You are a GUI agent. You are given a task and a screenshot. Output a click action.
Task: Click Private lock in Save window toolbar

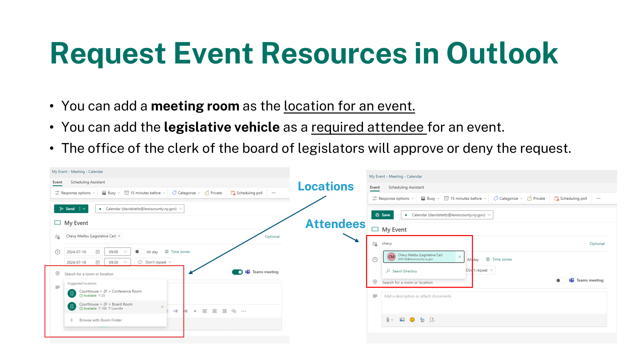[x=536, y=198]
